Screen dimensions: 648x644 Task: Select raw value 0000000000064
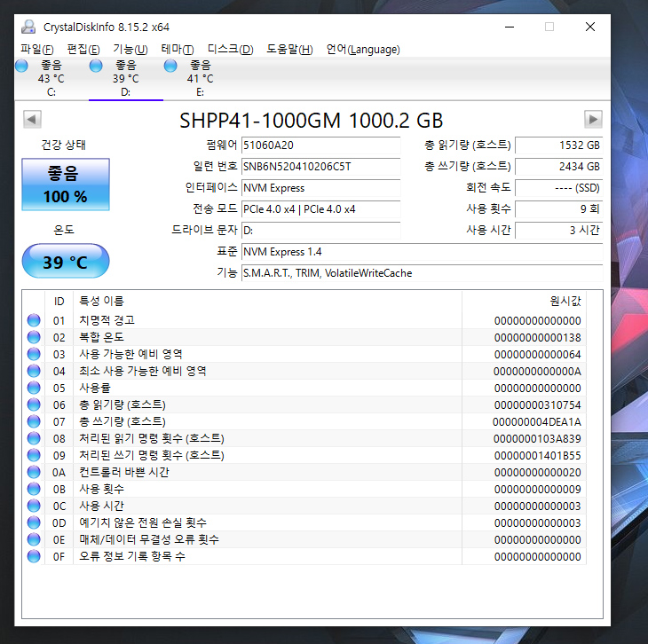(537, 355)
